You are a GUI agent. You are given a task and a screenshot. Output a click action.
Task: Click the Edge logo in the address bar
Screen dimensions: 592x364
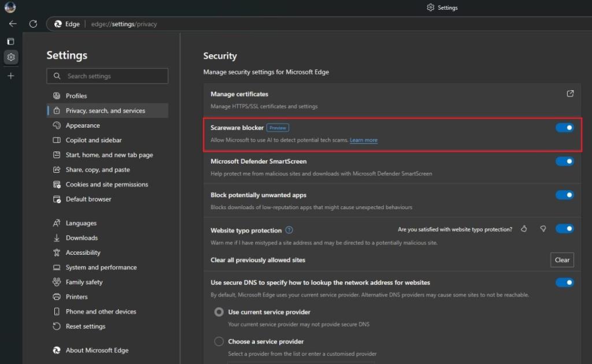pos(57,24)
